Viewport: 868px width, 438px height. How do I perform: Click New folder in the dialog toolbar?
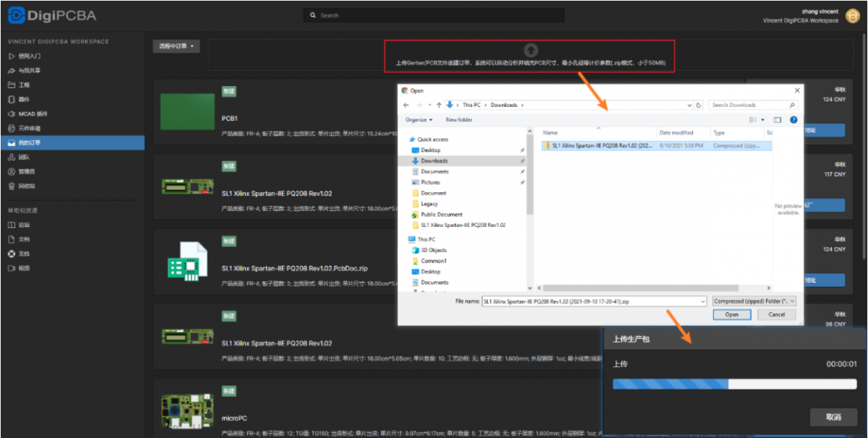point(459,119)
